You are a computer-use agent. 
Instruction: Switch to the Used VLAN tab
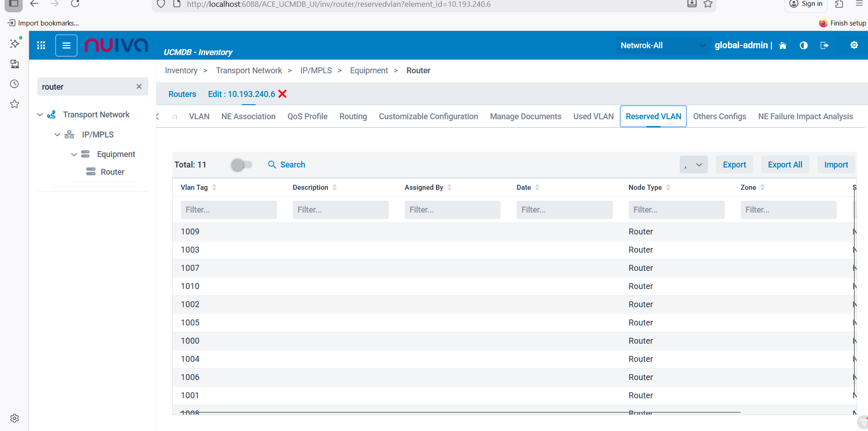(x=593, y=117)
